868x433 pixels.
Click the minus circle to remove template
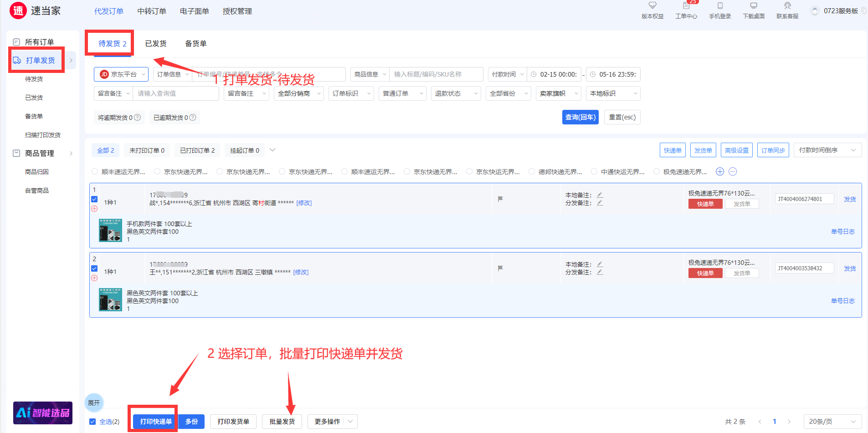(x=733, y=172)
